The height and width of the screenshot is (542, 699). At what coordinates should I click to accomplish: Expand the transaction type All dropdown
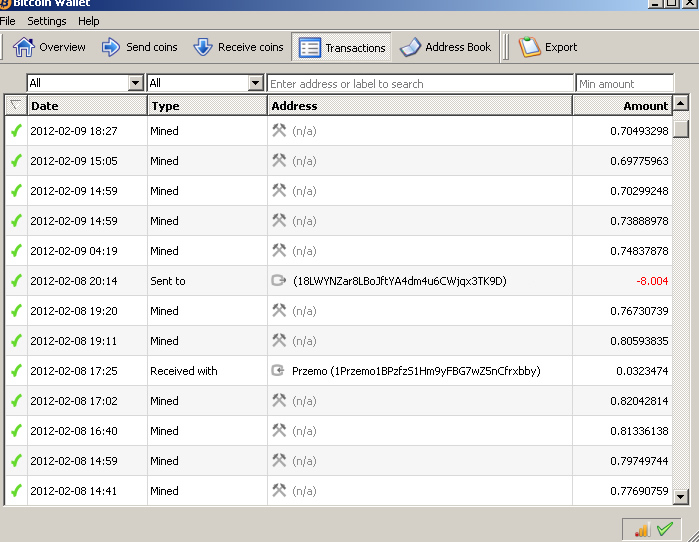pos(255,83)
